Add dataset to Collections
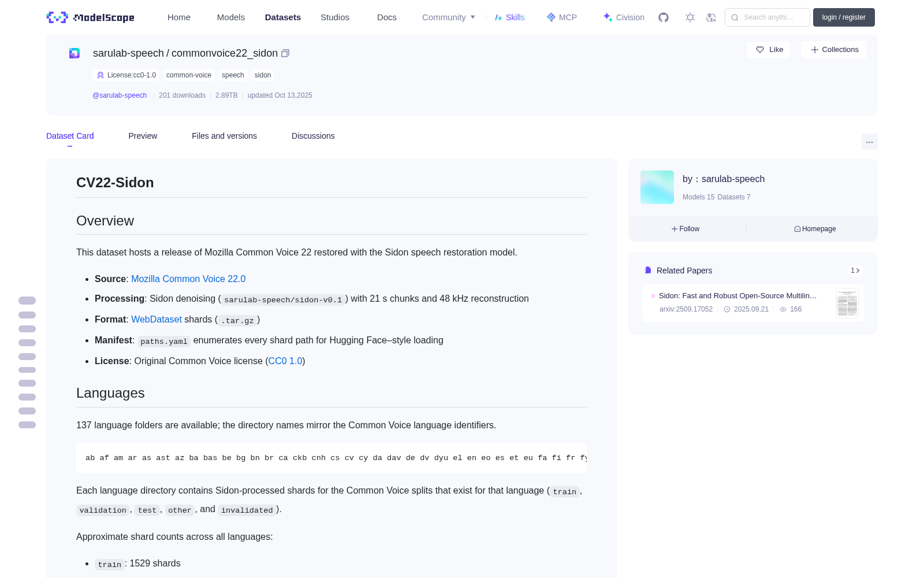The image size is (924, 578). coord(834,50)
